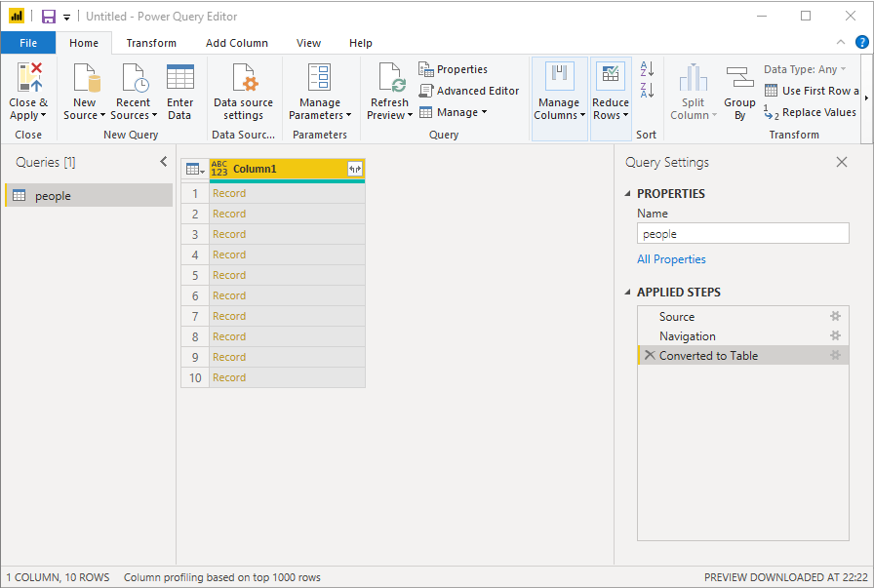The width and height of the screenshot is (874, 588).
Task: Click the blue help question mark icon
Action: (861, 42)
